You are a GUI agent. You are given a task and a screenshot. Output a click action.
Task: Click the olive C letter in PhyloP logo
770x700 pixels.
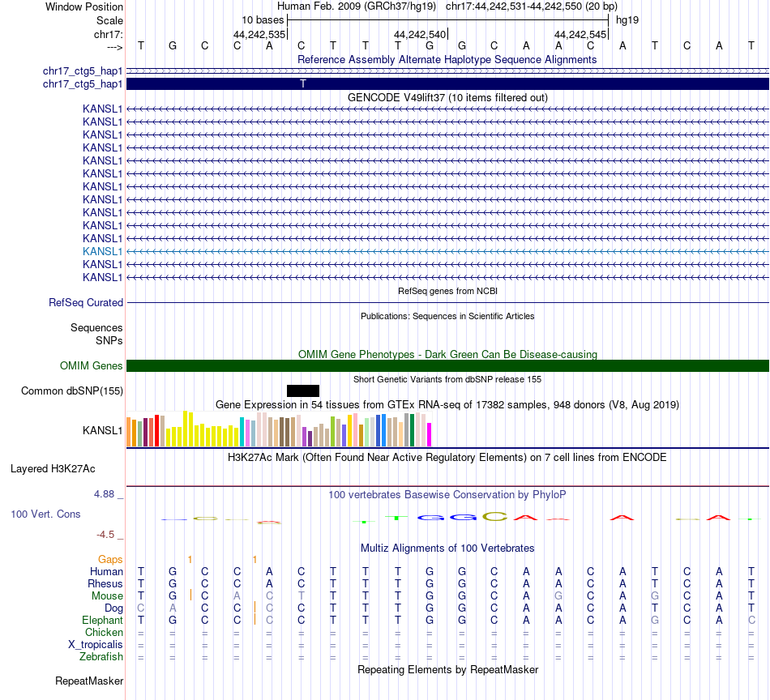(x=494, y=516)
